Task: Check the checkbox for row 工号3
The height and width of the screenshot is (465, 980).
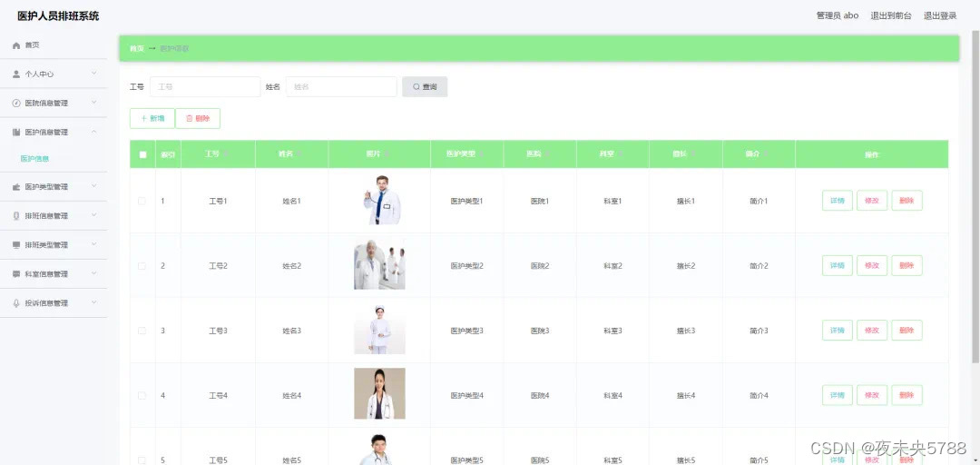Action: click(142, 331)
